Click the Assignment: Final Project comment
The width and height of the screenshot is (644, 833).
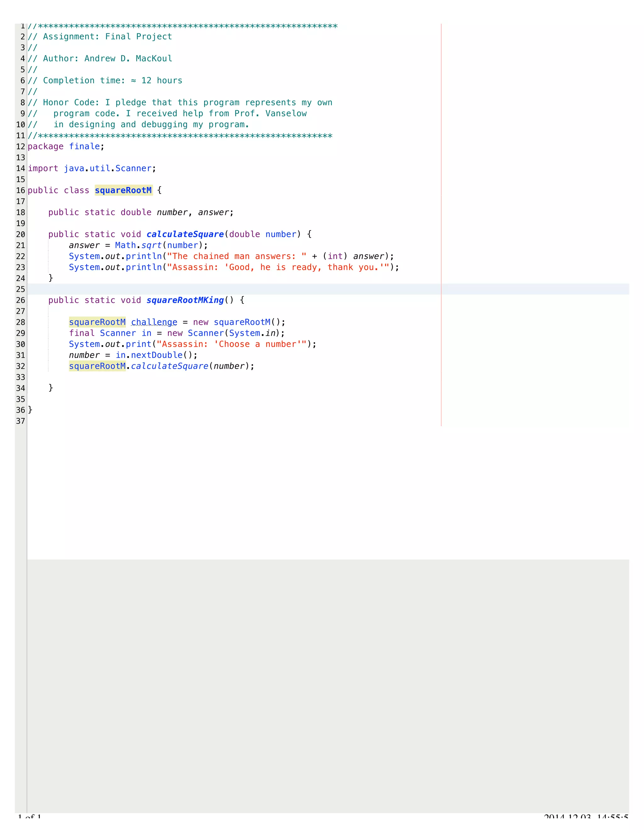coord(100,36)
